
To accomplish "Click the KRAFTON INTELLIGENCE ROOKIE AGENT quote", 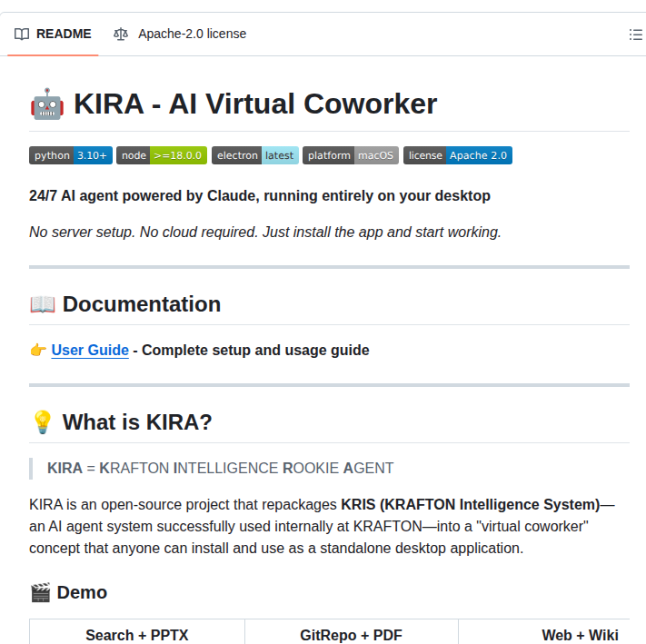I will point(221,468).
